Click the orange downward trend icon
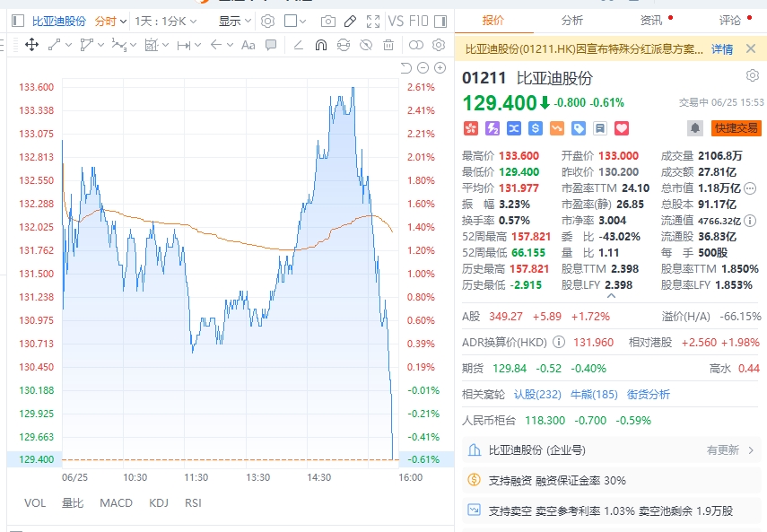Screen dimensions: 767x532 point(557,128)
